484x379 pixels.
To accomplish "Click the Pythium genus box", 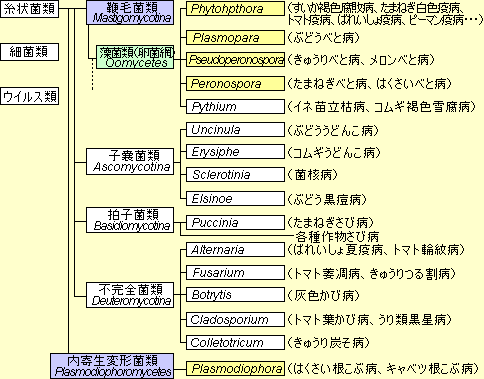I will click(x=235, y=107).
